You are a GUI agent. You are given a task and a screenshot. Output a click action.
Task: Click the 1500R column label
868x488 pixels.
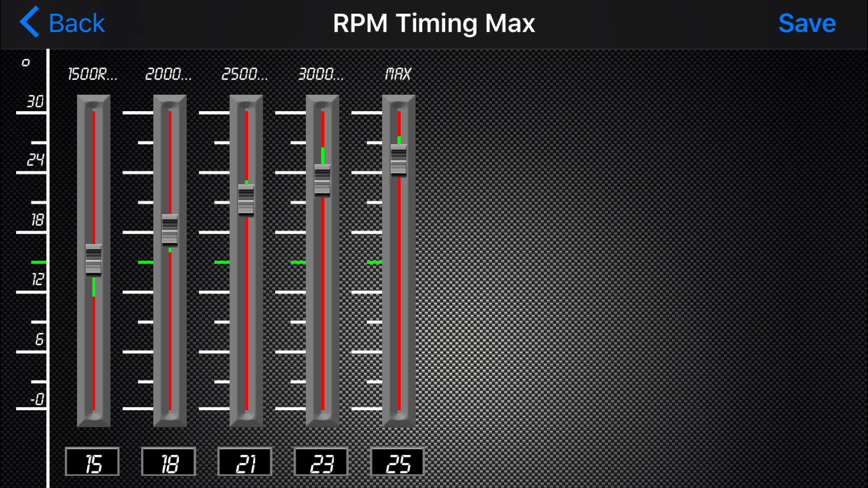click(93, 74)
